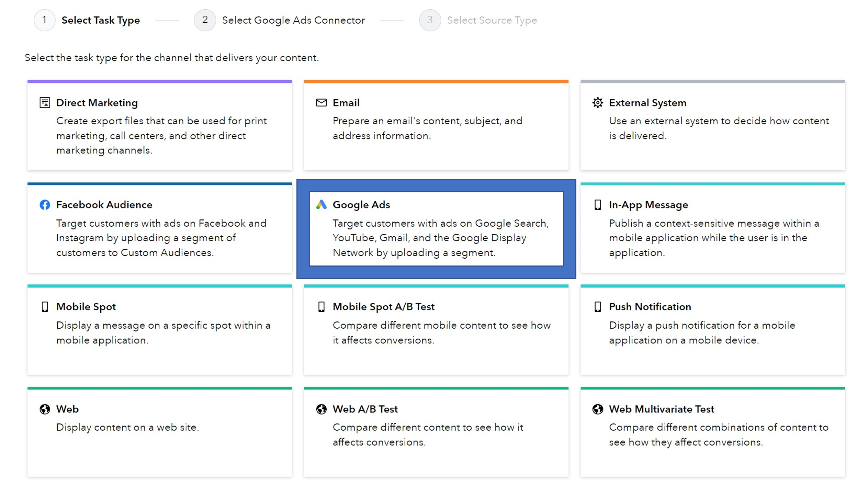Click the Mobile Spot A/B Test phone icon
This screenshot has width=868, height=486.
321,307
